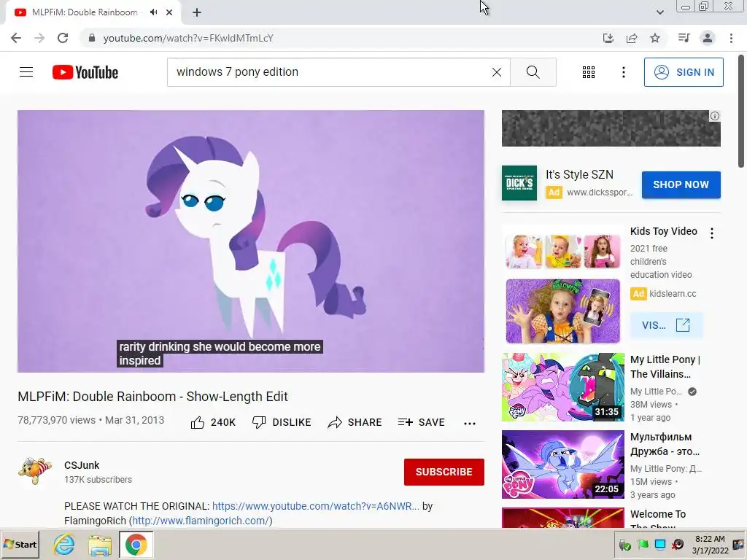Open the Windows Start menu
This screenshot has width=747, height=560.
pyautogui.click(x=20, y=544)
